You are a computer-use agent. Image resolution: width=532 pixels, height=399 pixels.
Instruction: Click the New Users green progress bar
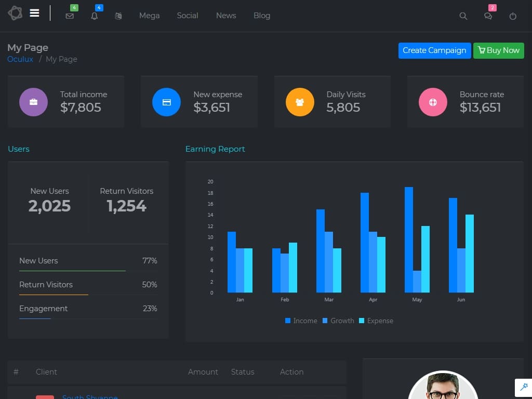pyautogui.click(x=72, y=271)
